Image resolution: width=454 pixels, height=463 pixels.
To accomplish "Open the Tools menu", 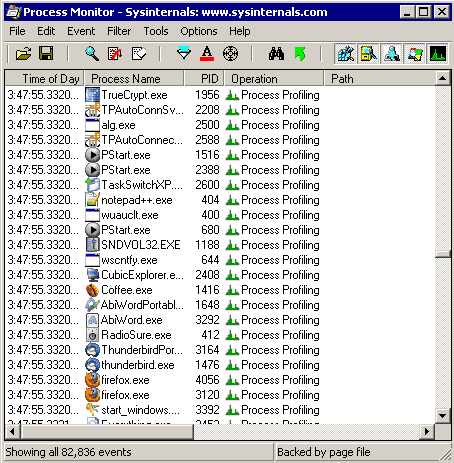I will pyautogui.click(x=156, y=31).
